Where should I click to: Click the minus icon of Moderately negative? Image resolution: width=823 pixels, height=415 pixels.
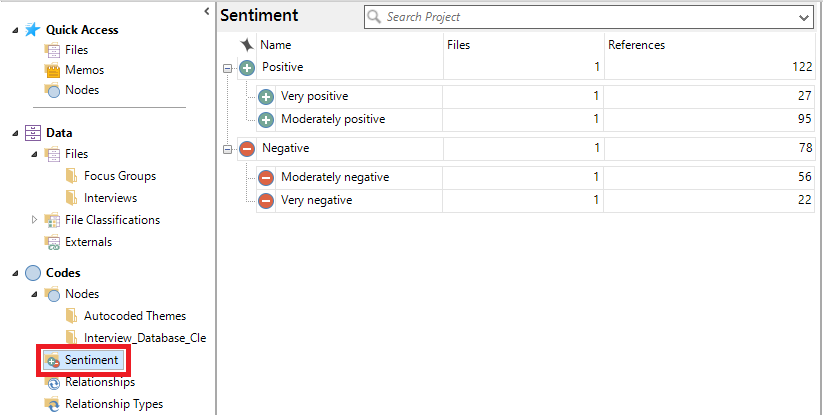[266, 178]
